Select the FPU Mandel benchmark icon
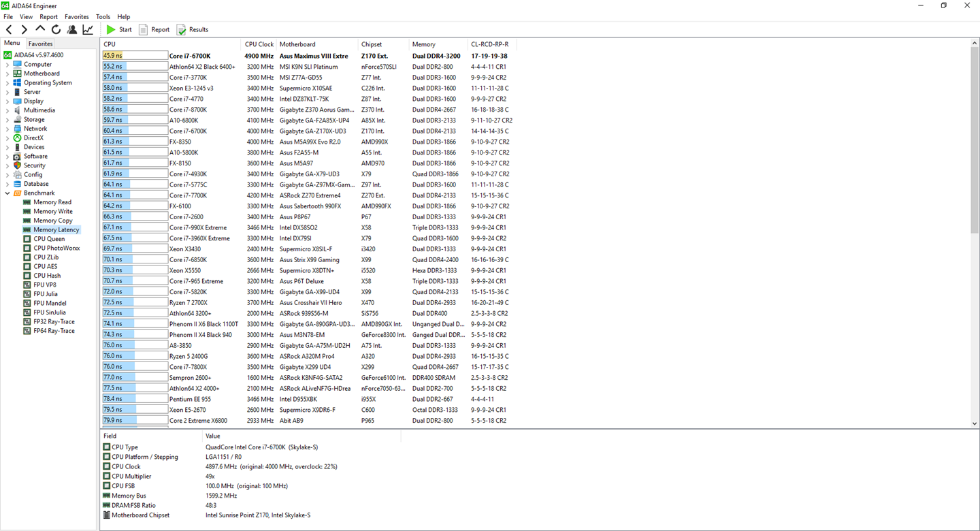980x531 pixels. (27, 304)
